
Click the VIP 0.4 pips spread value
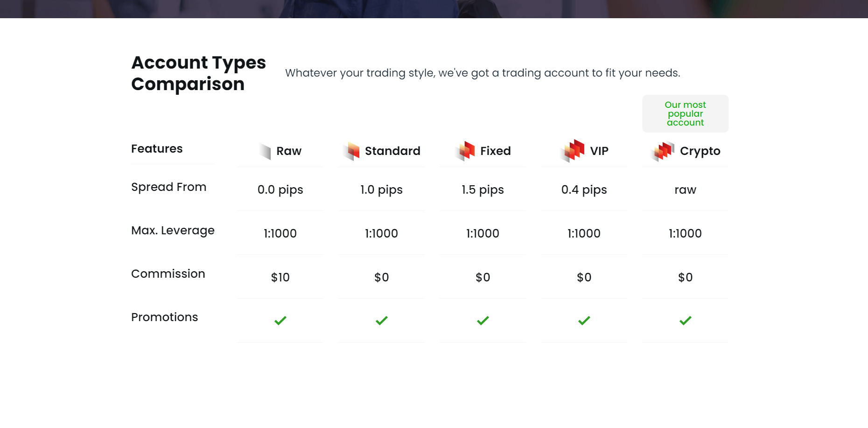click(584, 190)
